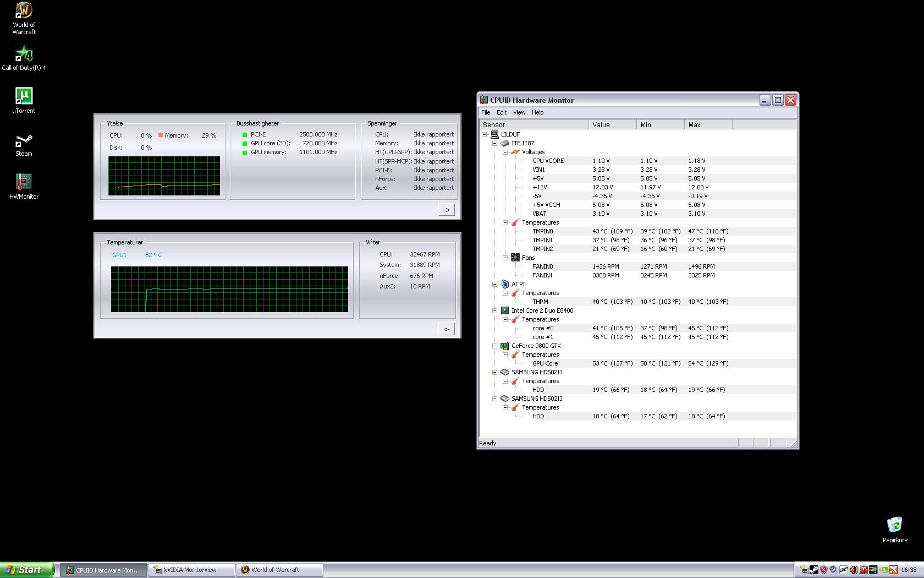
Task: Click the CPUID Hardware Monitor taskbar button
Action: coord(103,570)
